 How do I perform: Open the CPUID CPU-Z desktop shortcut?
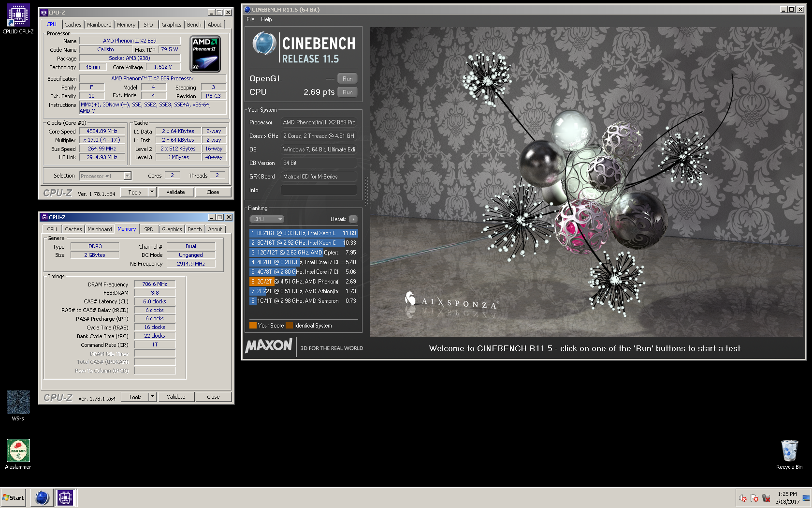[x=18, y=19]
